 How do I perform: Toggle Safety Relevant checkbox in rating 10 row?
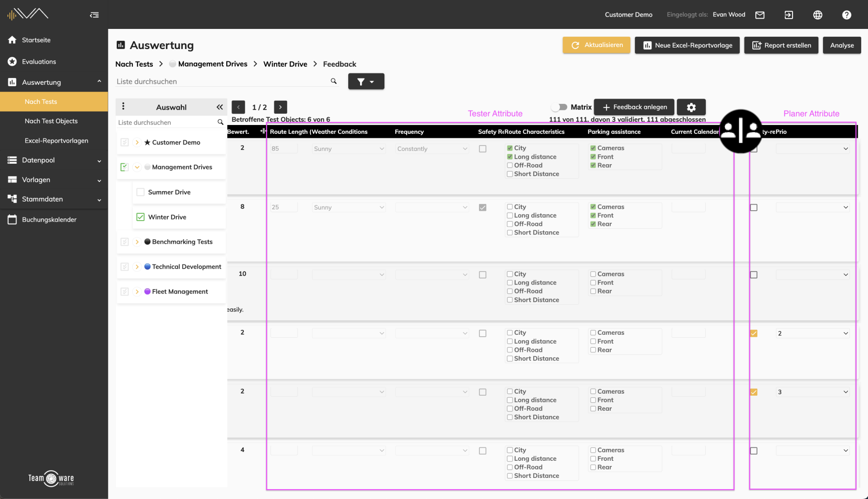coord(483,275)
